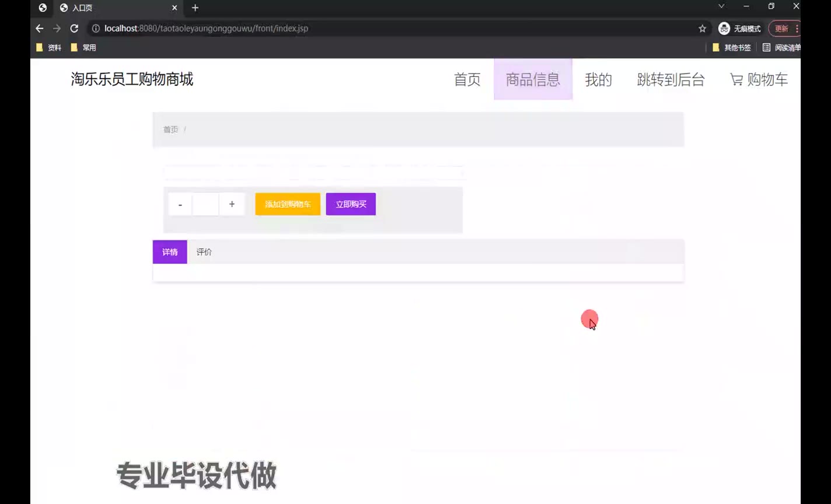Reload the current page
Viewport: 831px width, 504px height.
coord(74,29)
